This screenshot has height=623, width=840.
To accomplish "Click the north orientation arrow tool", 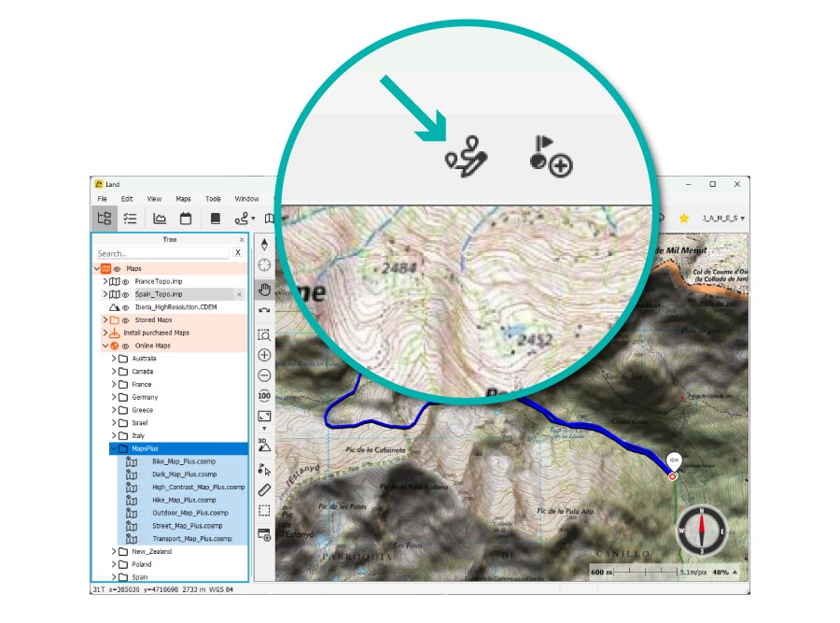I will 264,245.
